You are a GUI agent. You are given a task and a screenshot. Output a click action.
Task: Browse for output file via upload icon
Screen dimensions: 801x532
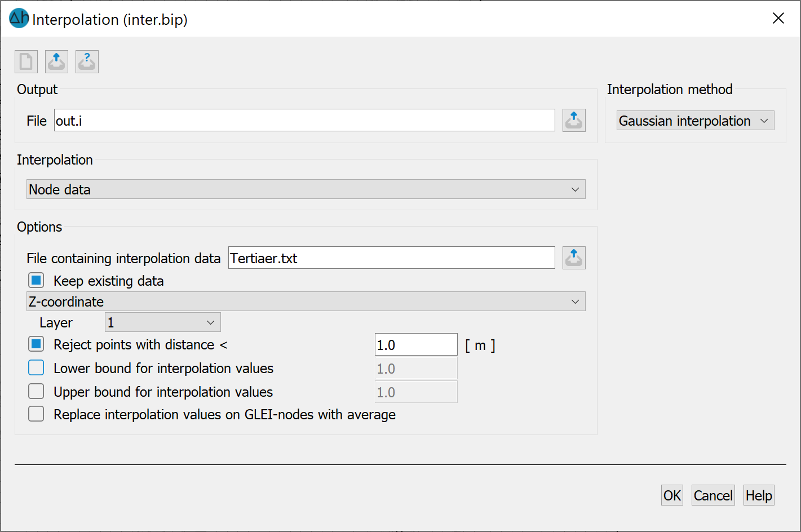pos(574,121)
